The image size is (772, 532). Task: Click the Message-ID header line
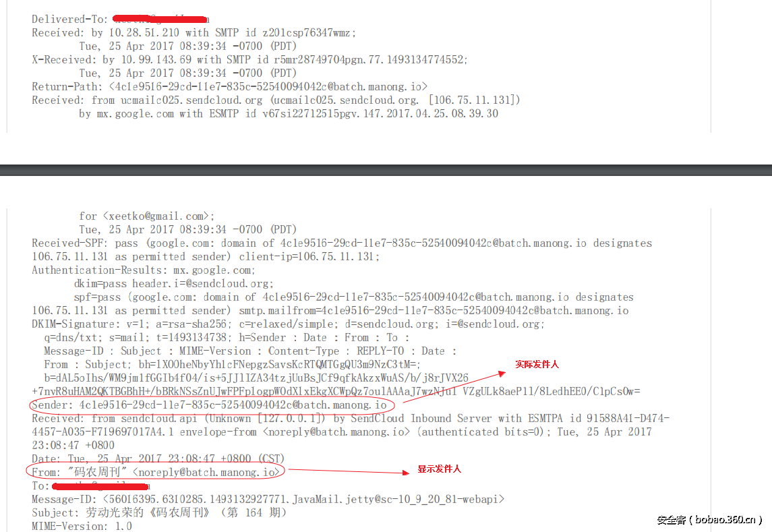coord(268,500)
